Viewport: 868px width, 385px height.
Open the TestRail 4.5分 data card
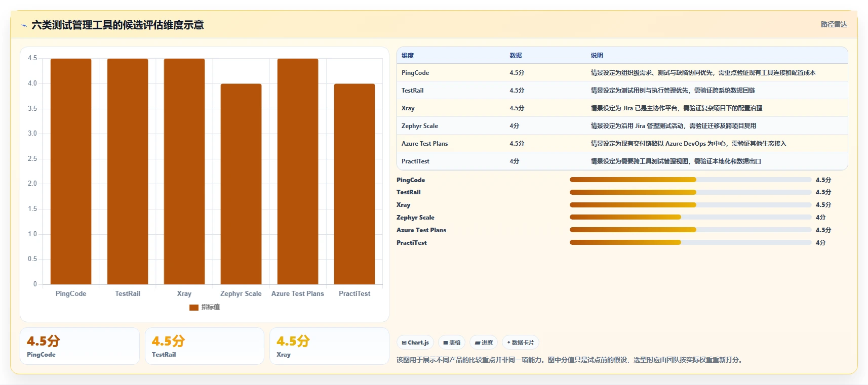pyautogui.click(x=205, y=346)
